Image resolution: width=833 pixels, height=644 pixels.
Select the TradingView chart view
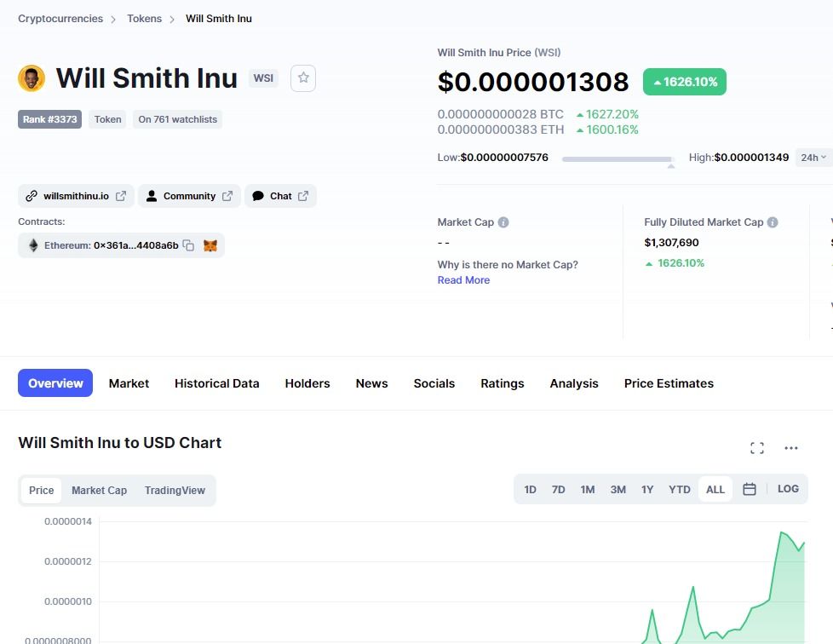tap(175, 491)
